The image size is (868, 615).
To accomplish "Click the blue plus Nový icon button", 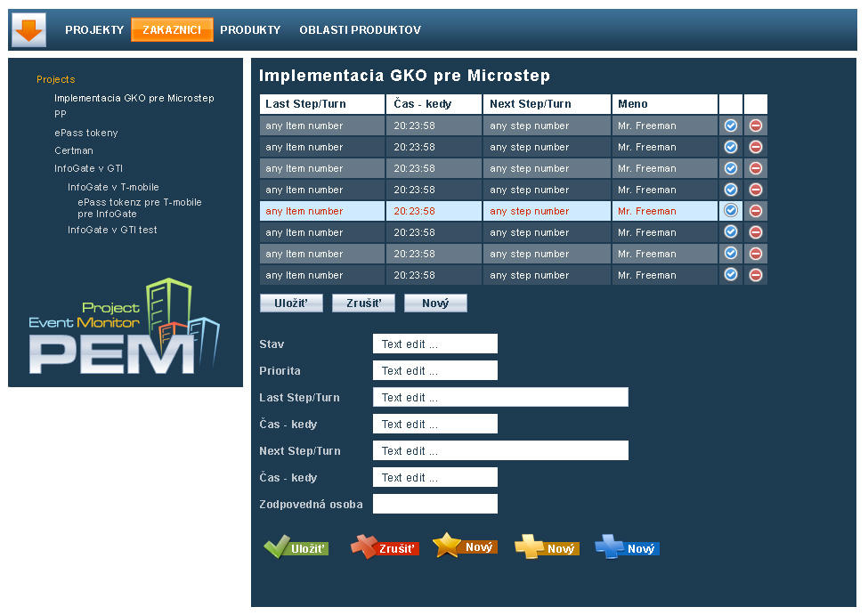I will point(628,547).
